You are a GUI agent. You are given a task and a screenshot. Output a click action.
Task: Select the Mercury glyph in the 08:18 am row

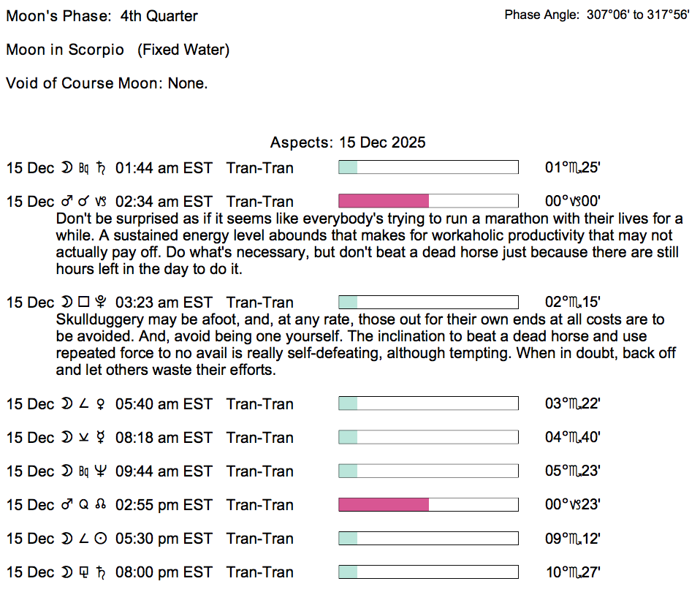click(102, 438)
